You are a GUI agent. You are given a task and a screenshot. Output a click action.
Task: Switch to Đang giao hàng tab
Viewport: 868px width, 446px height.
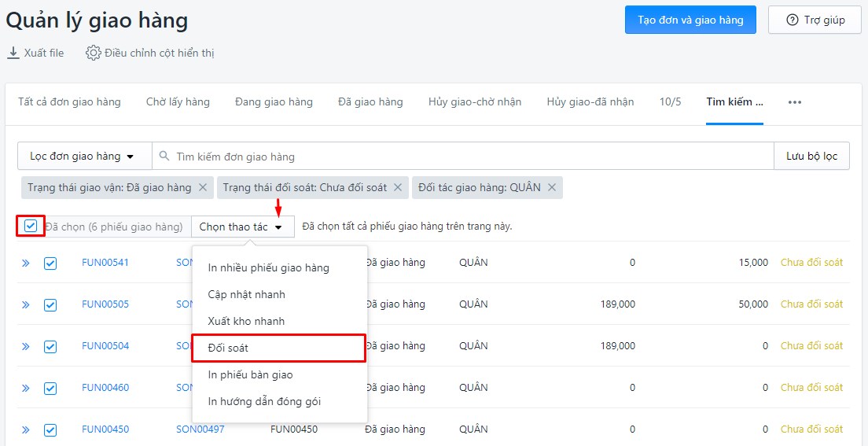(274, 102)
